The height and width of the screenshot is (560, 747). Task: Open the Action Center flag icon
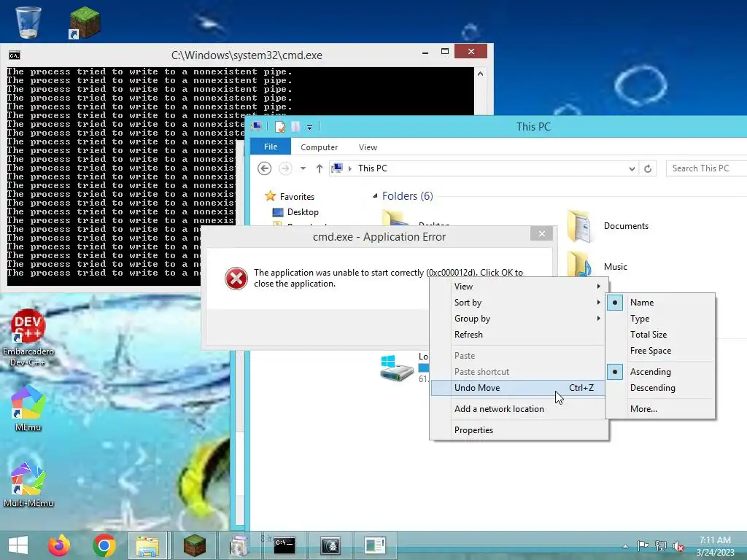coord(643,546)
